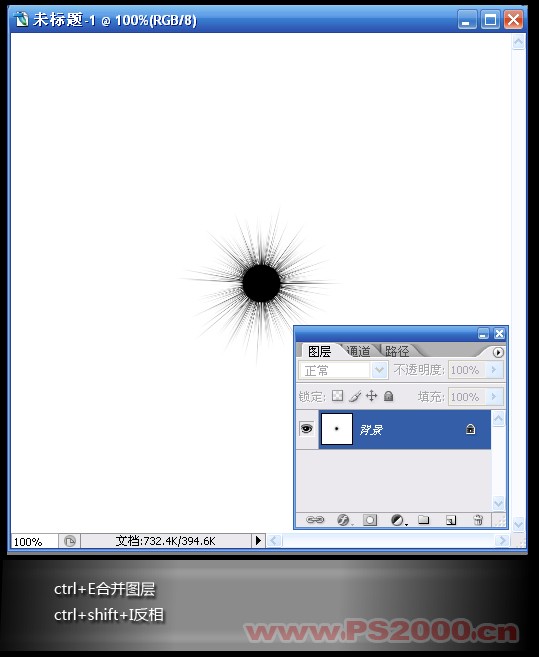Hide the 背景 layer eye icon
This screenshot has height=657, width=539.
click(306, 429)
